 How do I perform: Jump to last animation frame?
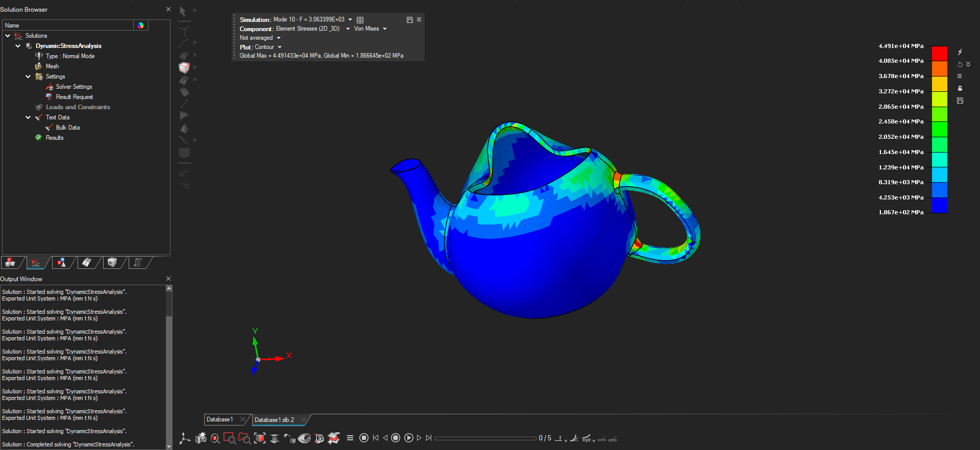[x=429, y=438]
